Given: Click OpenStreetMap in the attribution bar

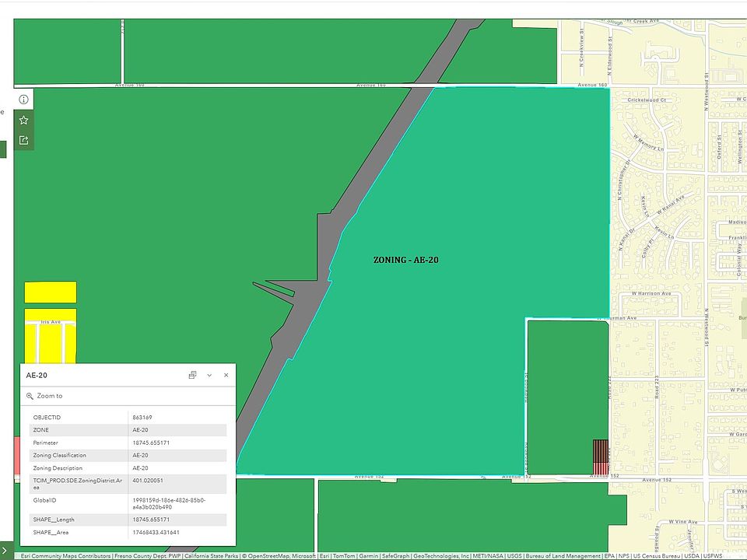Looking at the screenshot, I should pyautogui.click(x=268, y=555).
